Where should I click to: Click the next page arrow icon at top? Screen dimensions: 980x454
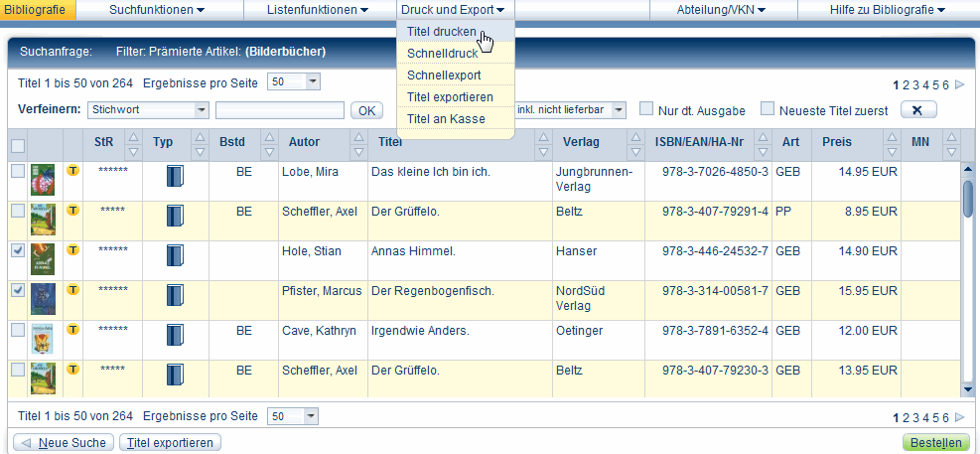960,85
